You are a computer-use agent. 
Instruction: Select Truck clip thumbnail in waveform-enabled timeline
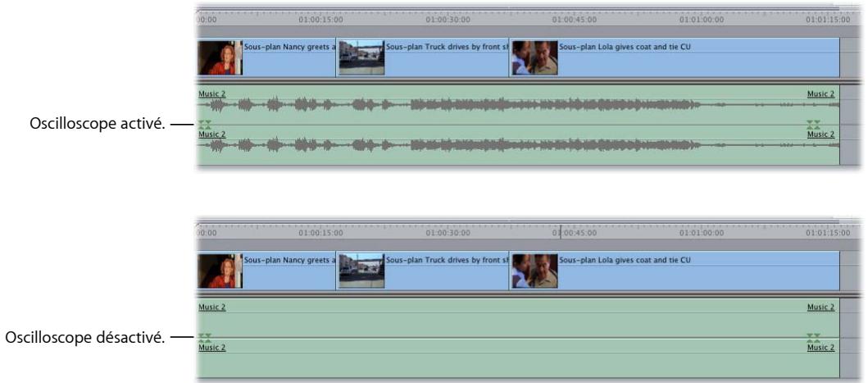click(x=361, y=57)
